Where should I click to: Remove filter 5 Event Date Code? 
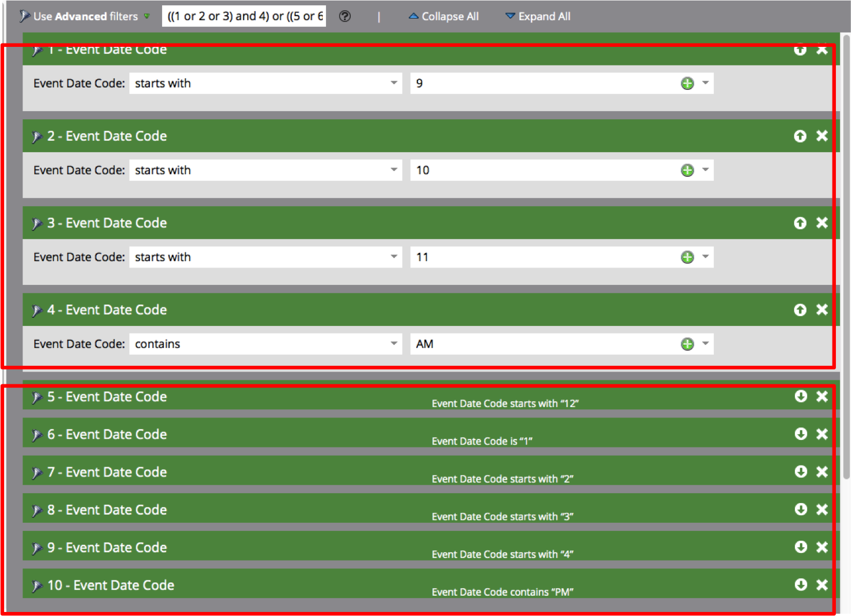click(822, 397)
